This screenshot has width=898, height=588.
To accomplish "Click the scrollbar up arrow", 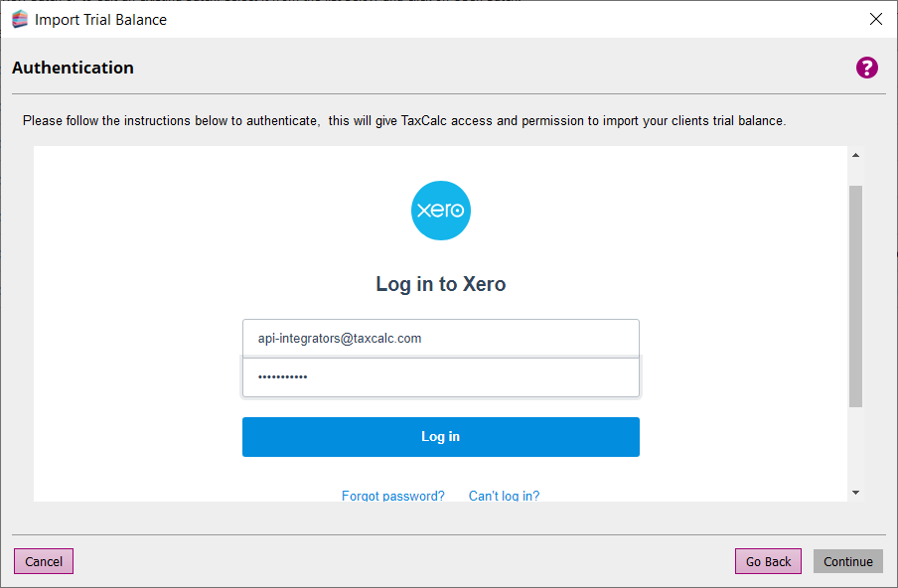I will (x=855, y=155).
